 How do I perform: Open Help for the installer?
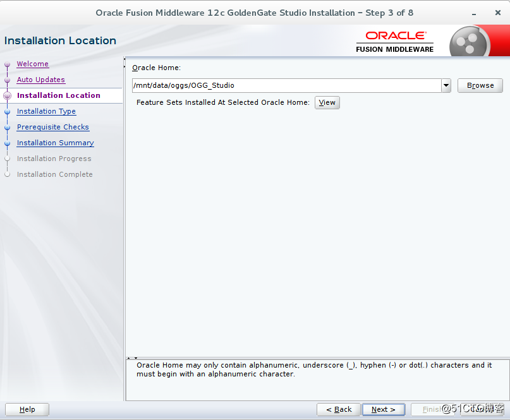tap(27, 409)
